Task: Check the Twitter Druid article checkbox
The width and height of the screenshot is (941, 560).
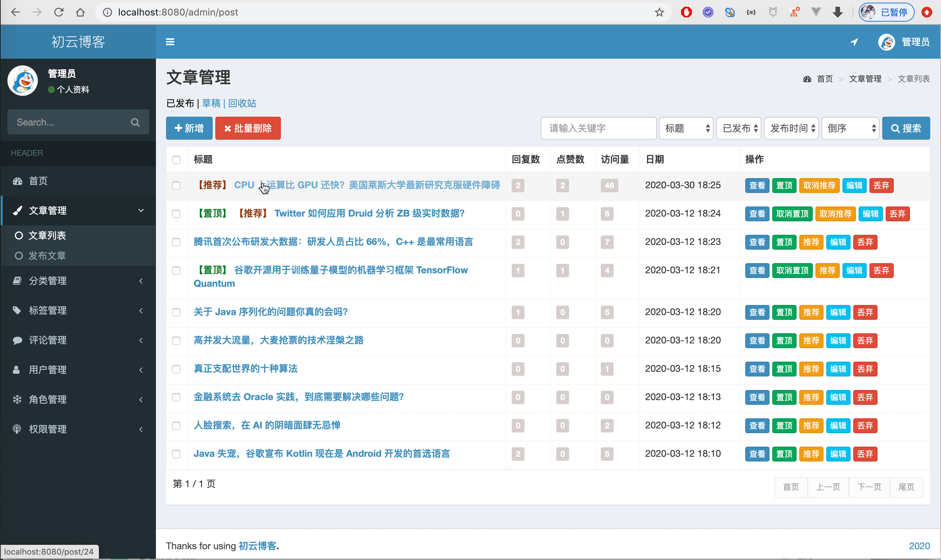Action: pyautogui.click(x=176, y=214)
